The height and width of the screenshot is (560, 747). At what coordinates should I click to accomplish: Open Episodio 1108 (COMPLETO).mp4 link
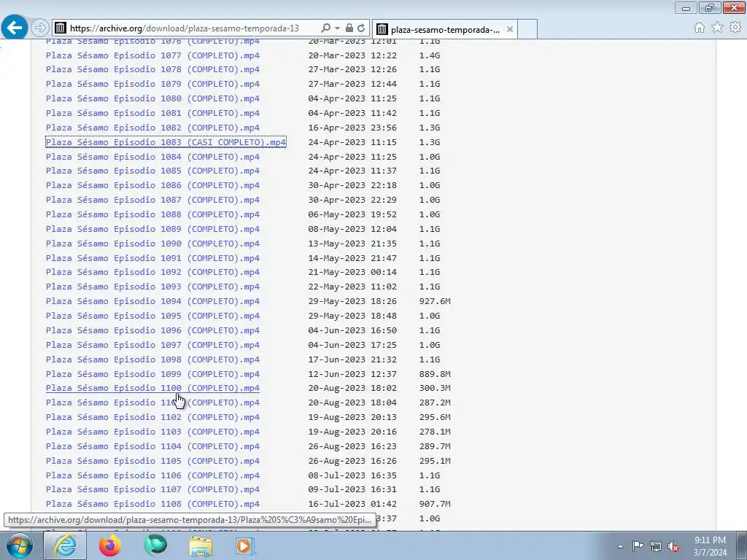(x=152, y=504)
